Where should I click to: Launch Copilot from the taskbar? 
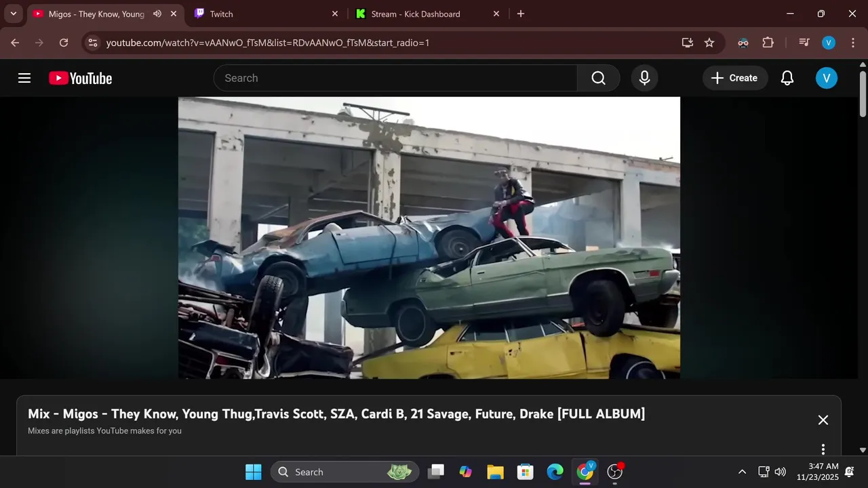465,472
